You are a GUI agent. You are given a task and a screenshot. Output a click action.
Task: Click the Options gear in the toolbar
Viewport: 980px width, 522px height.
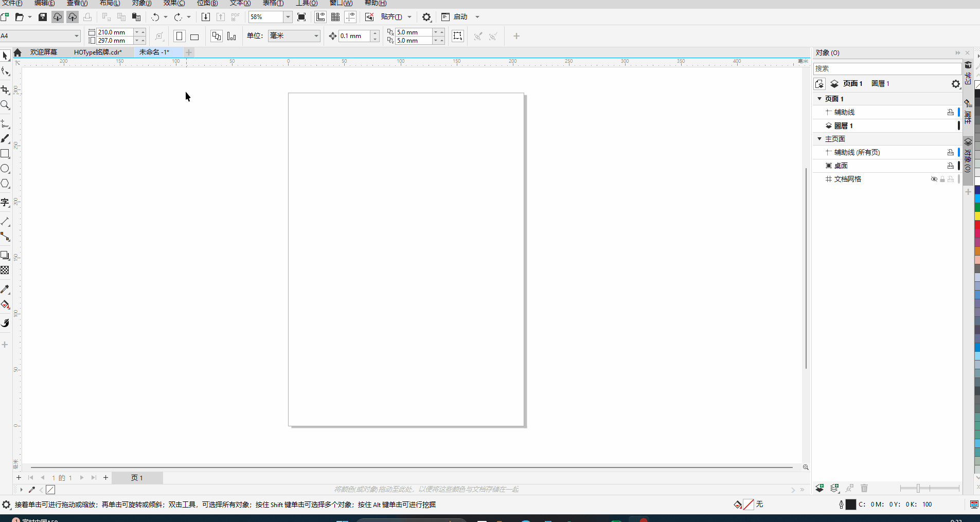426,17
